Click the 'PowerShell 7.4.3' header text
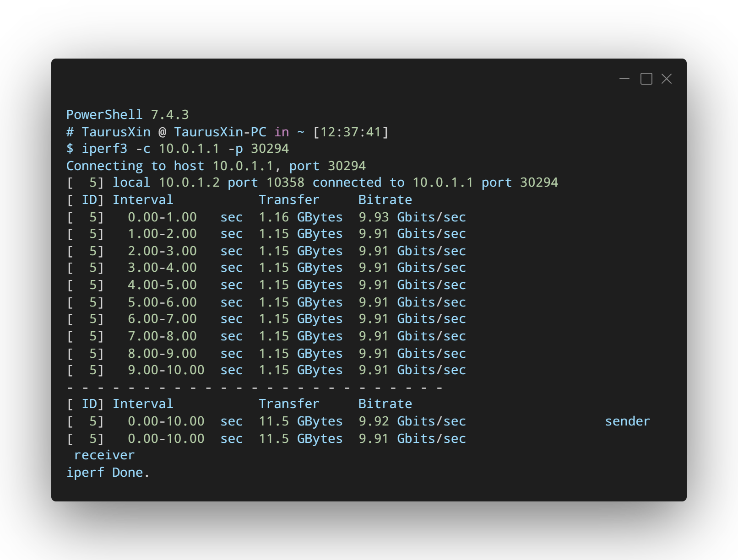Image resolution: width=738 pixels, height=560 pixels. click(x=128, y=114)
